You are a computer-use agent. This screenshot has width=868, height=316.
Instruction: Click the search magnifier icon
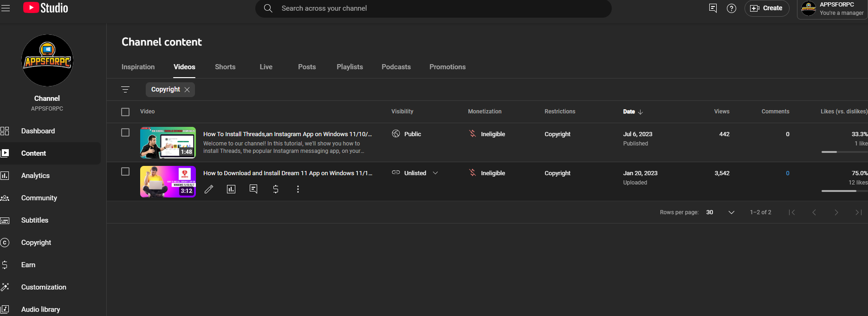268,8
